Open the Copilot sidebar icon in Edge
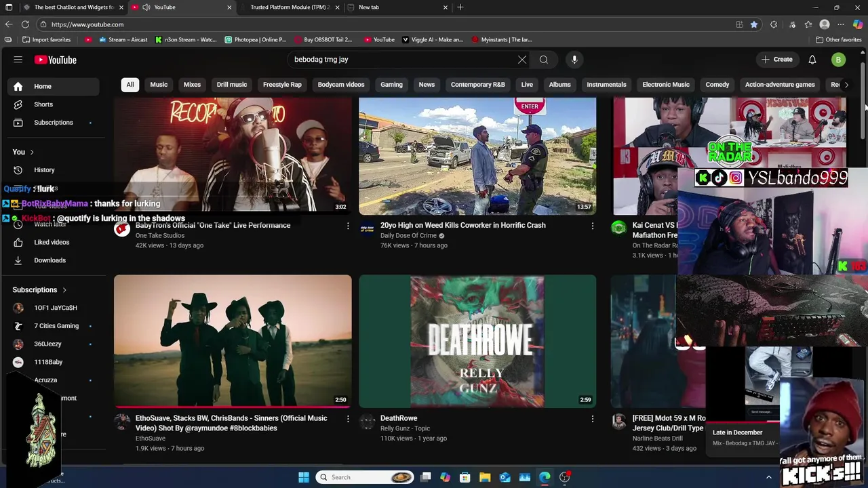This screenshot has height=488, width=868. (x=858, y=24)
